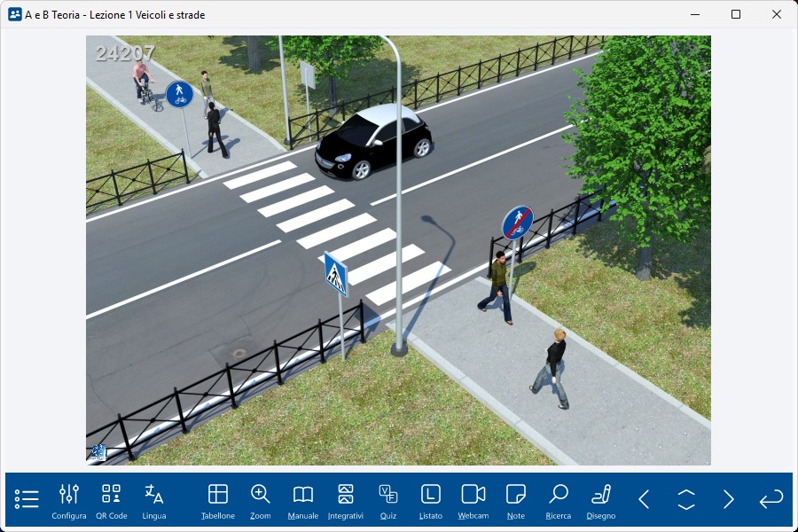
Task: Enable the Disegno drawing tool
Action: click(601, 500)
